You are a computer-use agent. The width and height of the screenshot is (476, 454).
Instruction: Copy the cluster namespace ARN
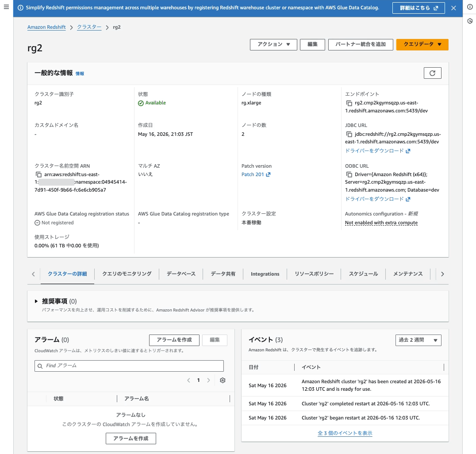[38, 175]
